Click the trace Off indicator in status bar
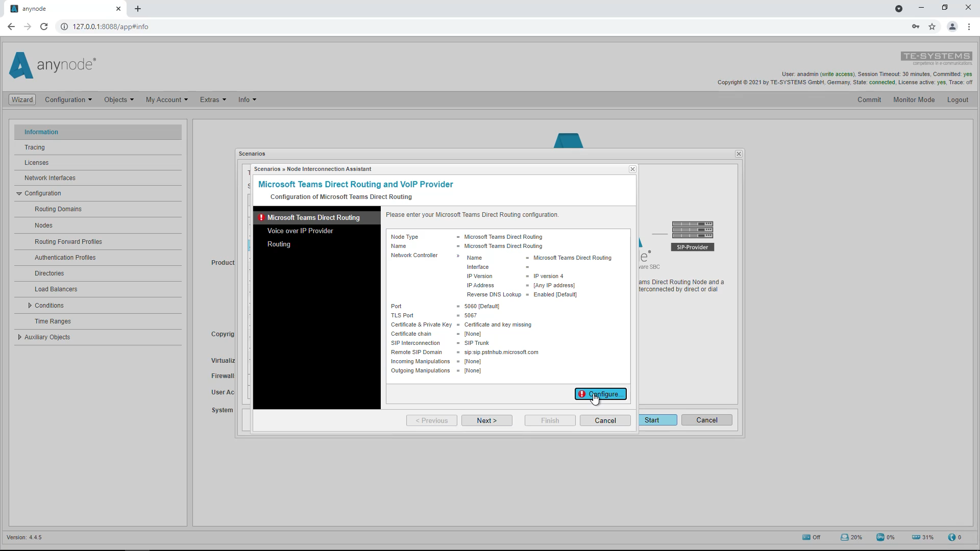The height and width of the screenshot is (551, 980). [810, 537]
